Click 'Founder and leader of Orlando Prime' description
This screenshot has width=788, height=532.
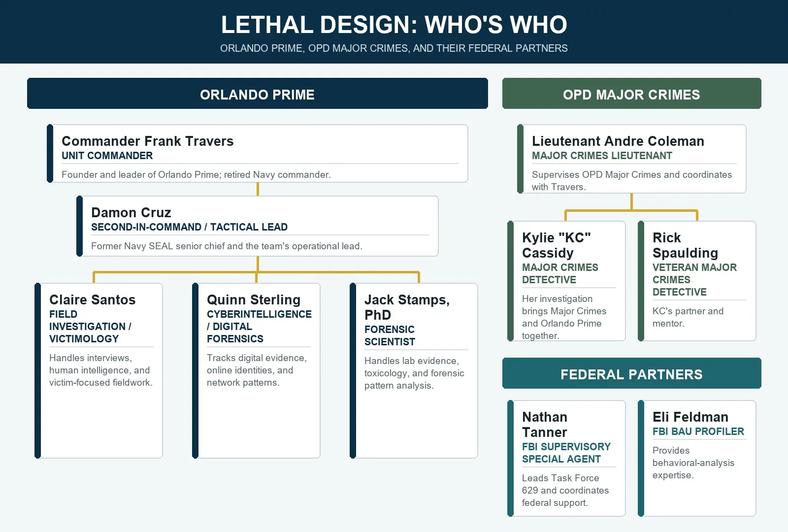click(x=196, y=175)
